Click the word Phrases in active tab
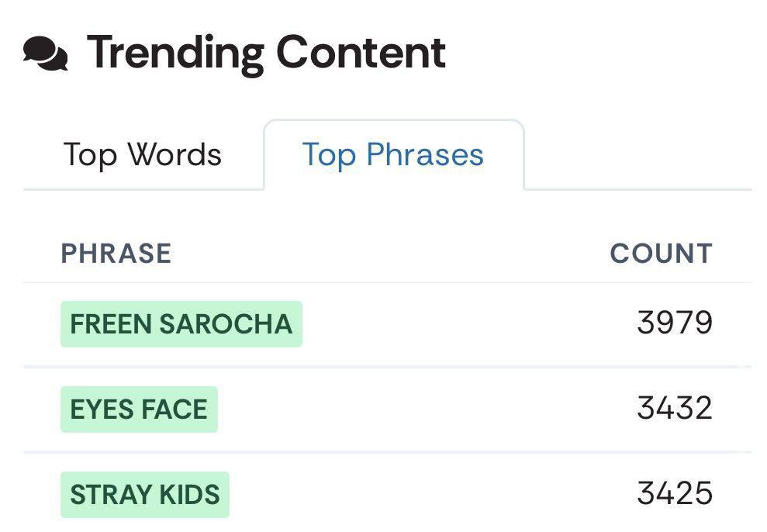This screenshot has width=767, height=532. [425, 155]
